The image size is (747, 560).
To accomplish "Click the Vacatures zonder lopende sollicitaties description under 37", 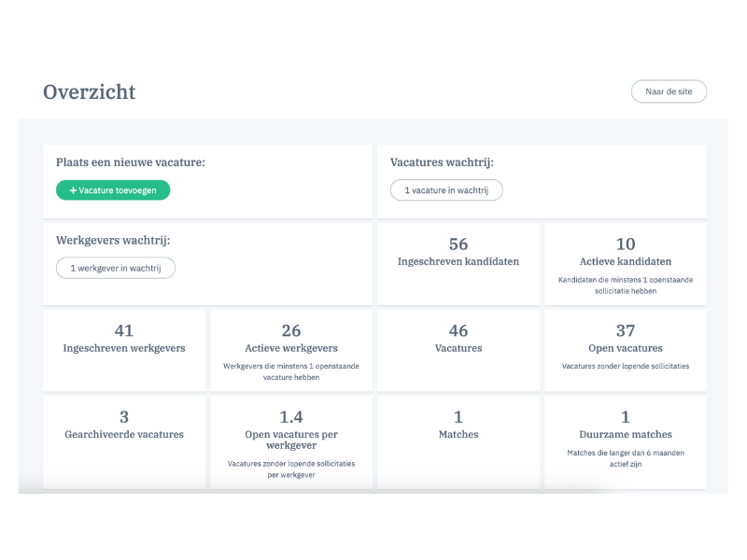I will pos(626,366).
